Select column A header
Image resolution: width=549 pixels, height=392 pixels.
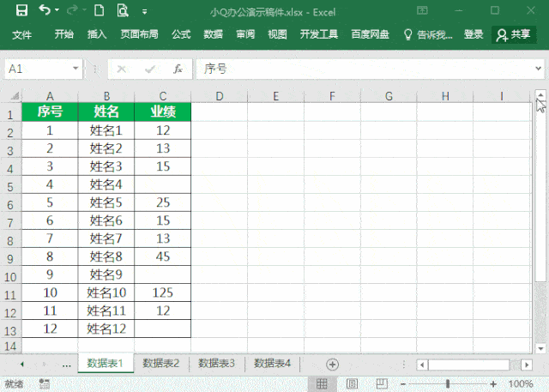point(50,96)
